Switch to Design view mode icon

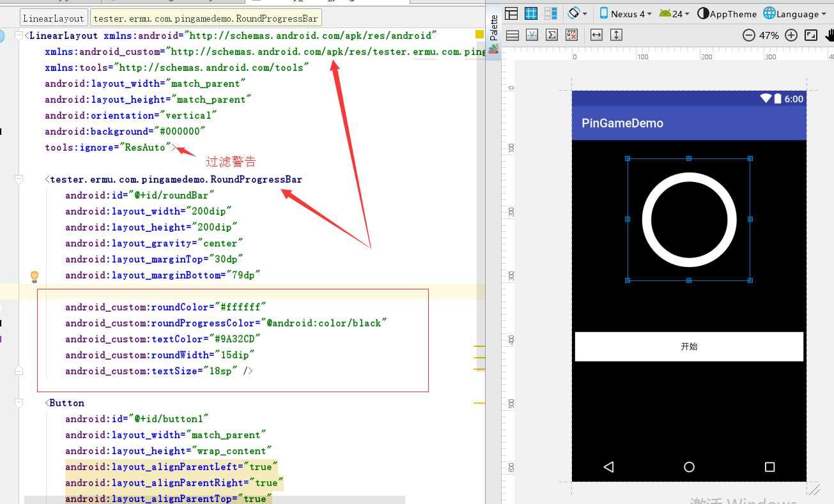(x=511, y=13)
